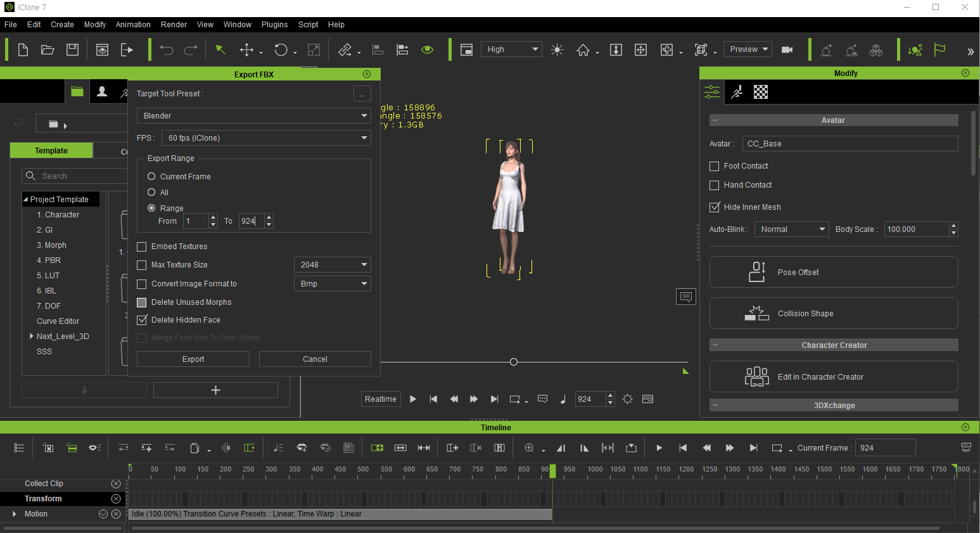Viewport: 980px width, 533px height.
Task: Click the Redo arrow icon
Action: 190,50
